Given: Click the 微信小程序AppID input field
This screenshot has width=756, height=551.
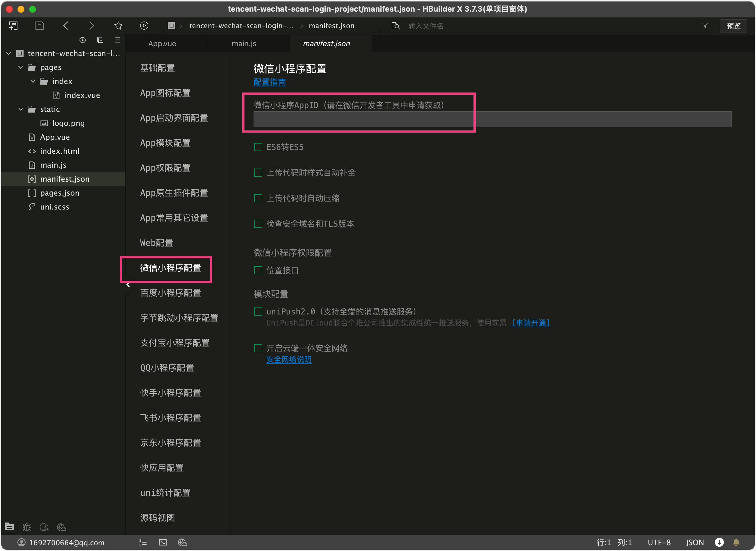Looking at the screenshot, I should tap(492, 119).
